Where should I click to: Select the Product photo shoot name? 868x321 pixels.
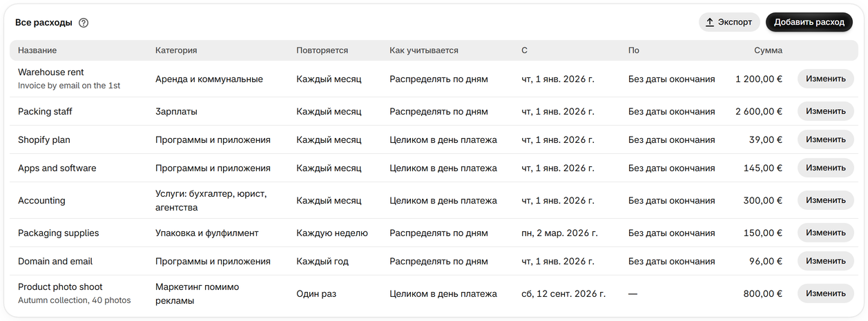60,286
